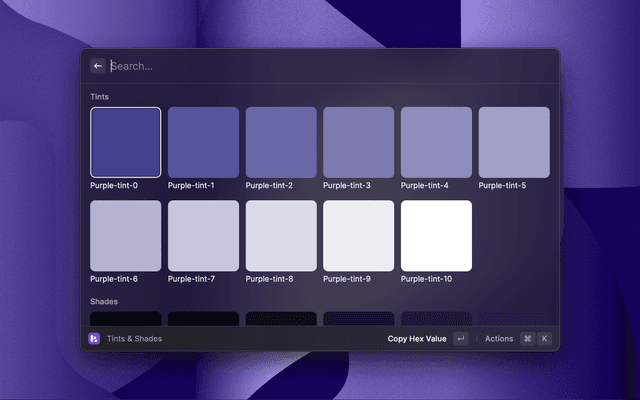
Task: Select the Purple-tint-6 color swatch
Action: pos(125,236)
